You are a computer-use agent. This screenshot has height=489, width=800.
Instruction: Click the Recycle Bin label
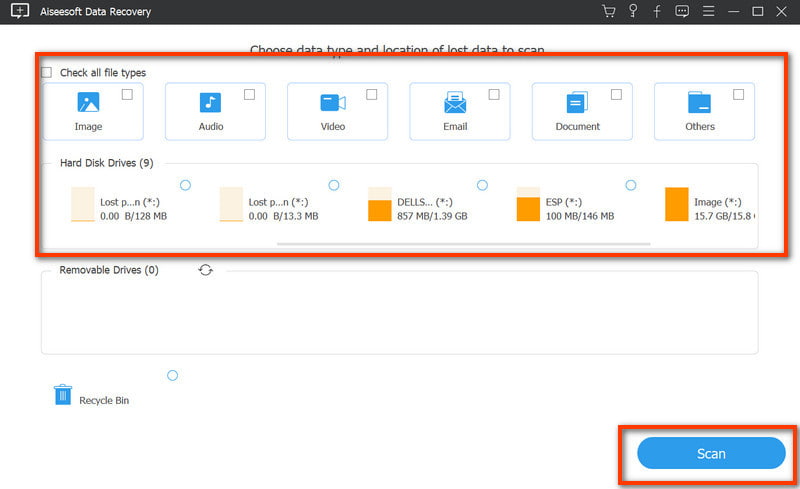click(x=104, y=401)
